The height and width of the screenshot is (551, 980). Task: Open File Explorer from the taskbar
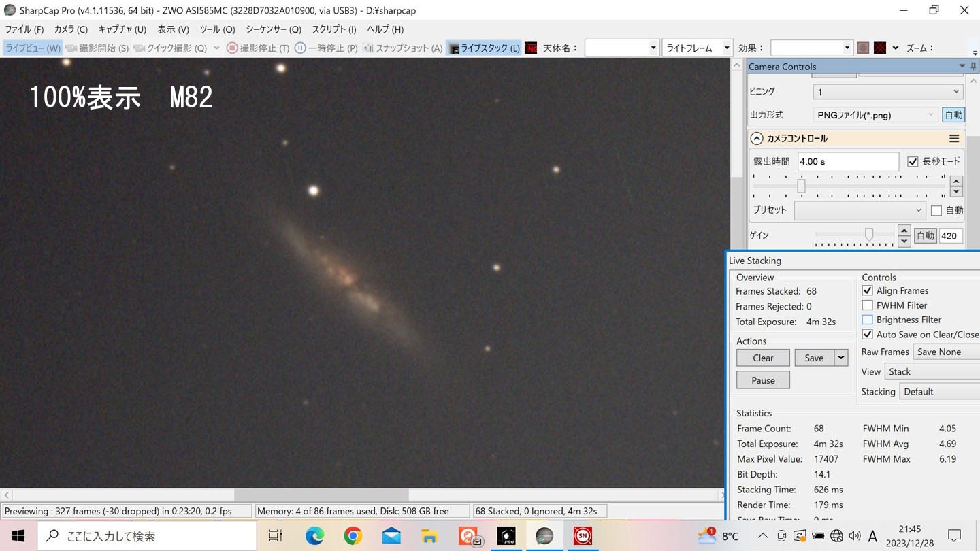(429, 536)
